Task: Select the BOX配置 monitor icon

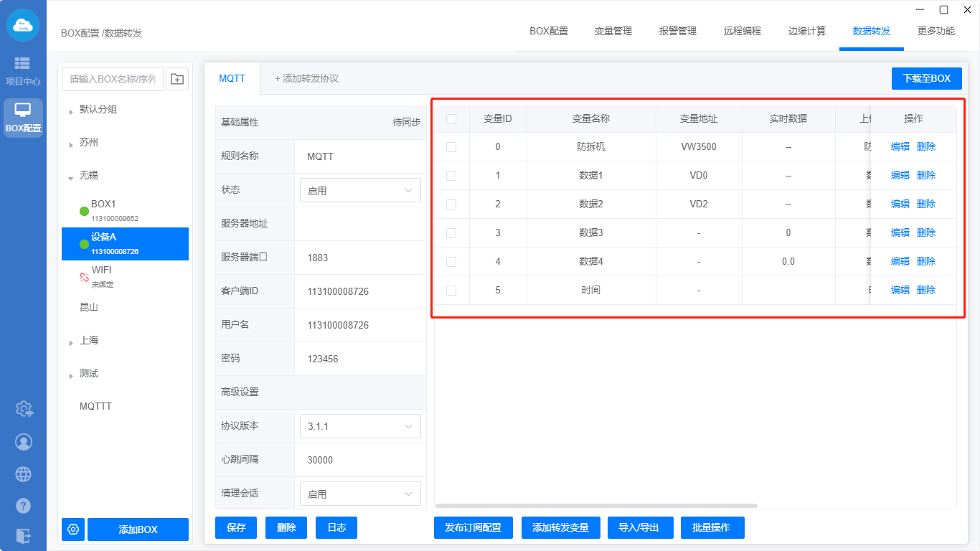Action: coord(23,117)
